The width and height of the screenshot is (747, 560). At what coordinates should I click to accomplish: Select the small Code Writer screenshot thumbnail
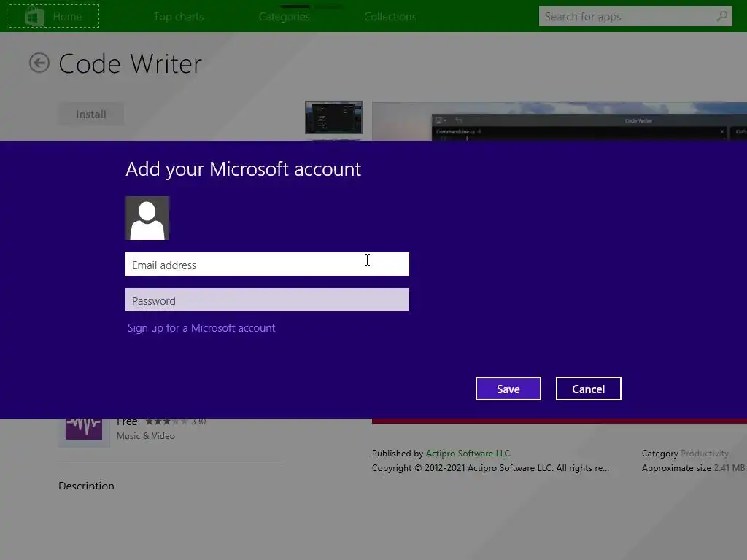point(333,117)
